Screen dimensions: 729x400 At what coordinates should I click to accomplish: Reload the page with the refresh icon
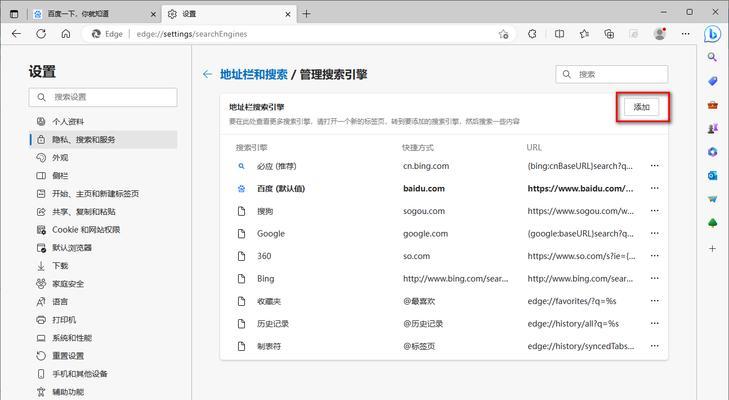41,33
